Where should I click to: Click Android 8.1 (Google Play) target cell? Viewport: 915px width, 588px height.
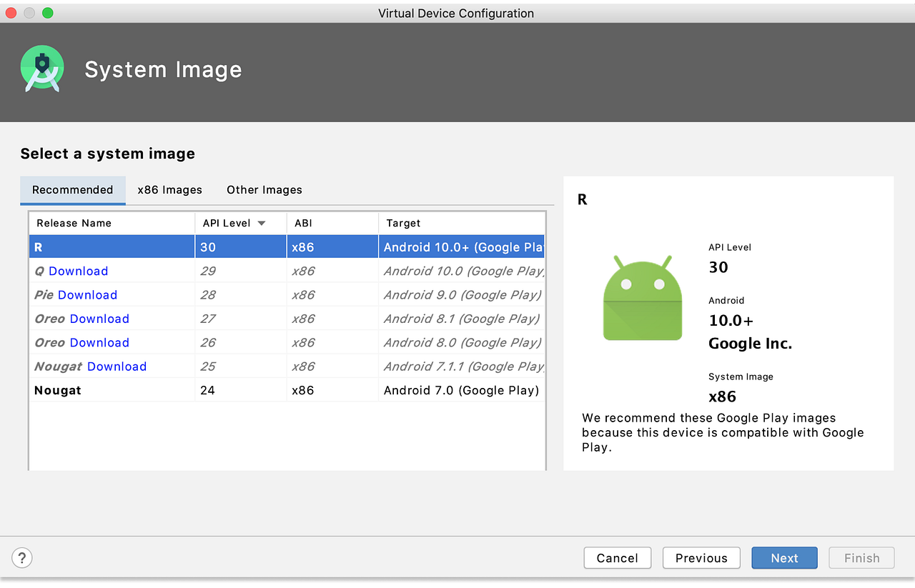(461, 319)
